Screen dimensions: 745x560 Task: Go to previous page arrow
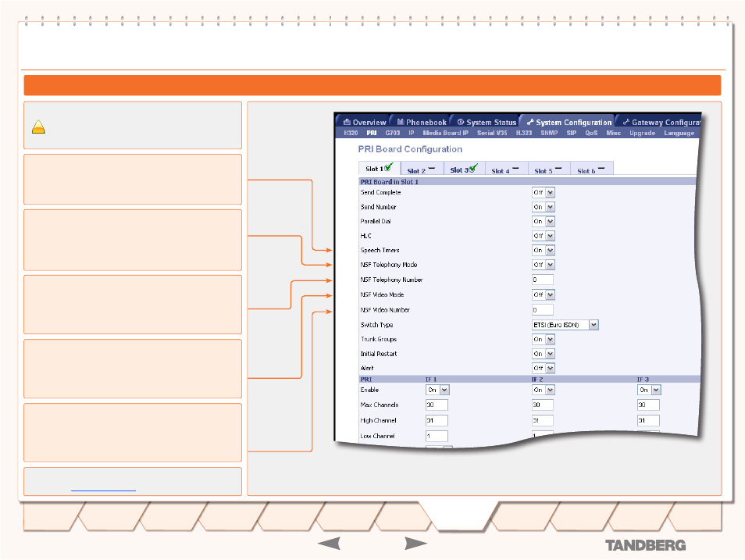(329, 544)
